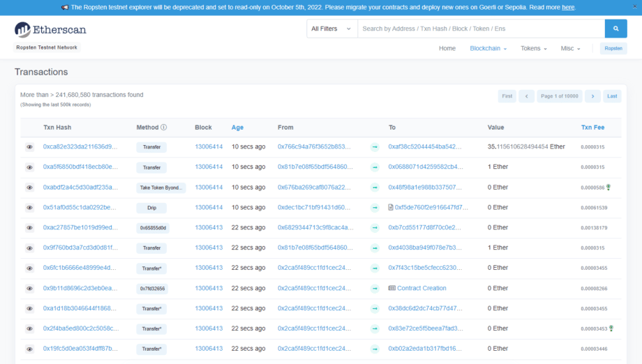Preview transaction 0xabdf2a4c5d30adf235a with eye icon
This screenshot has width=642, height=364.
(29, 188)
